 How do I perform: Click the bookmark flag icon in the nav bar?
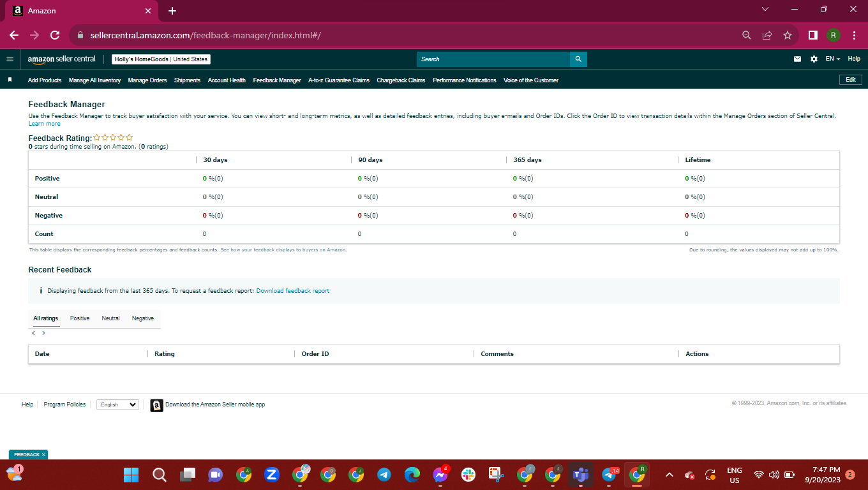(x=10, y=80)
